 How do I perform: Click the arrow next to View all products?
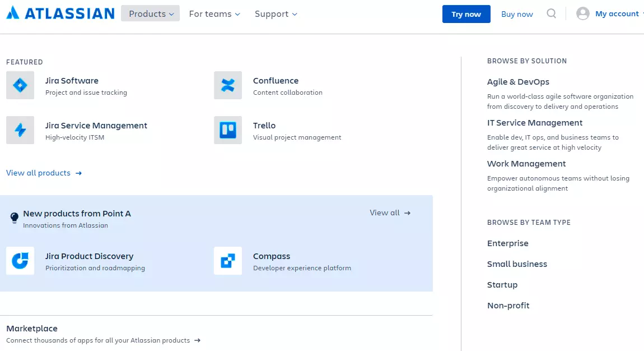[78, 173]
